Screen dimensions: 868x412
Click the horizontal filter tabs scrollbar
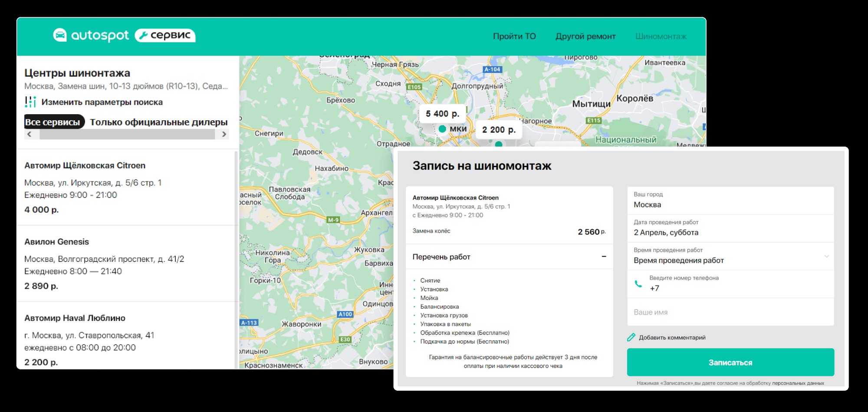(x=127, y=134)
